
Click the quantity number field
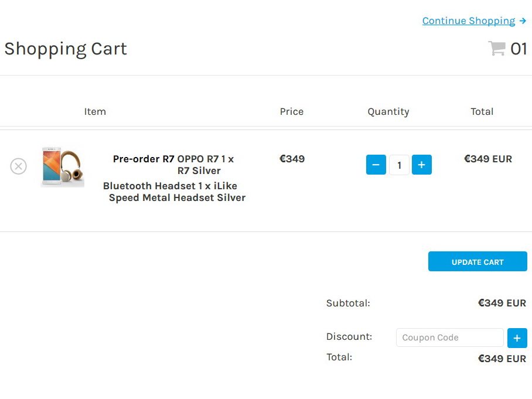click(399, 165)
